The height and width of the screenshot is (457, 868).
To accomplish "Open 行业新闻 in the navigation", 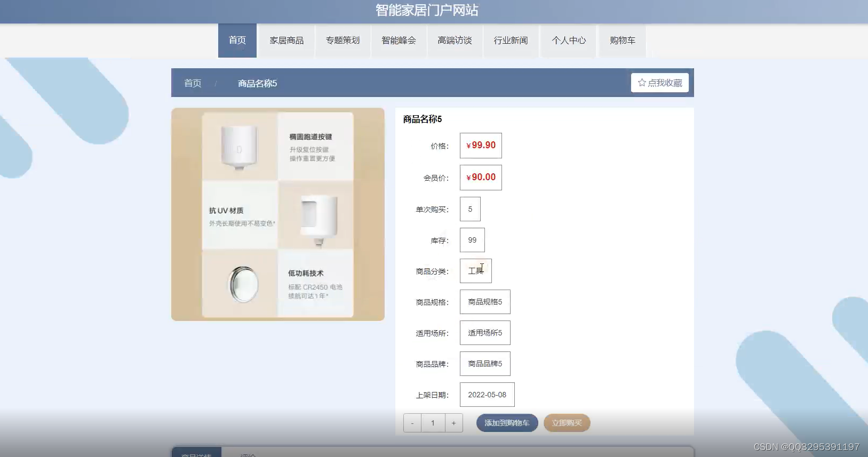I will (x=511, y=41).
